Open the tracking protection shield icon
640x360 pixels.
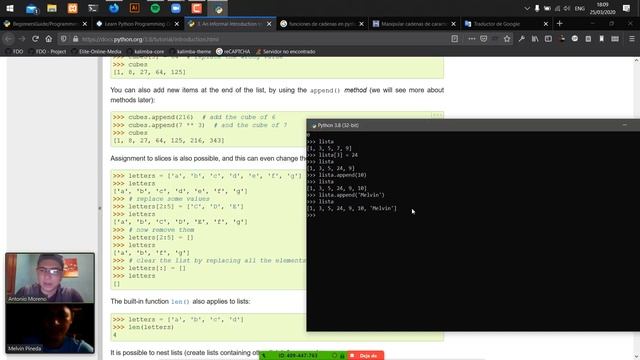click(x=64, y=39)
